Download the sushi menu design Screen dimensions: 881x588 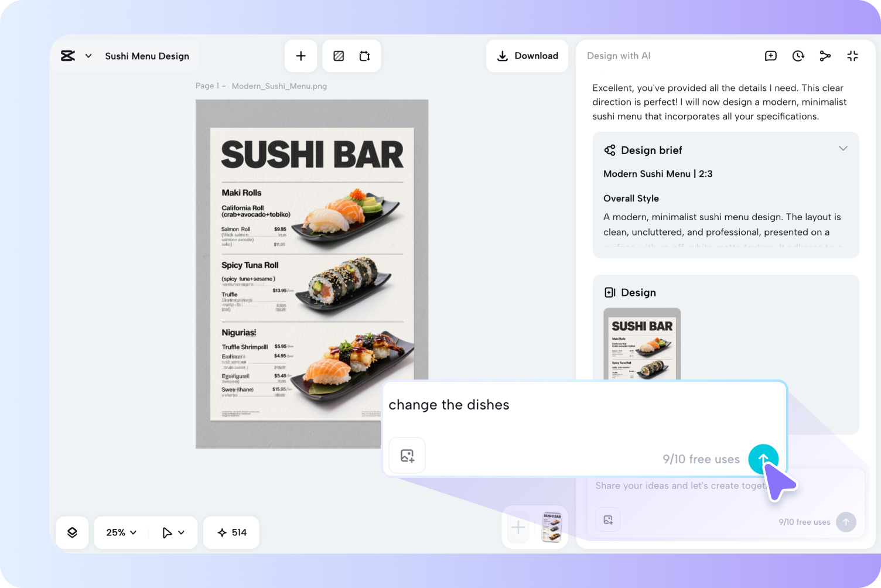pos(527,56)
